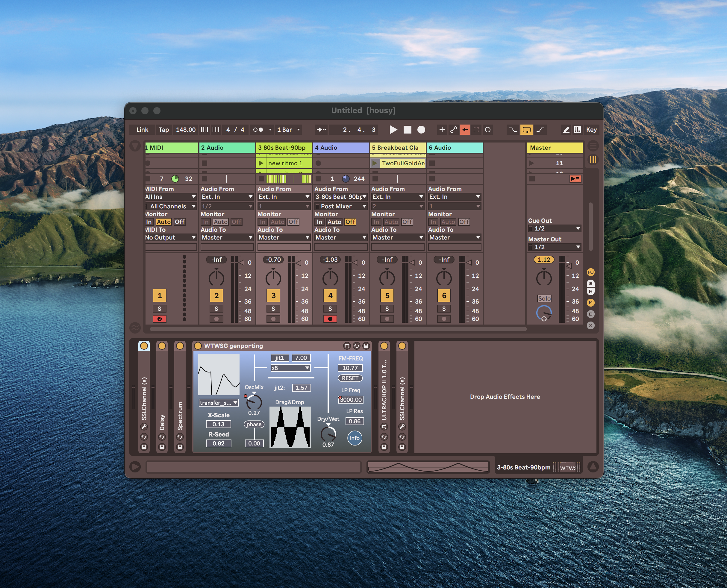
Task: Solo track 3 with its S button
Action: [x=273, y=309]
